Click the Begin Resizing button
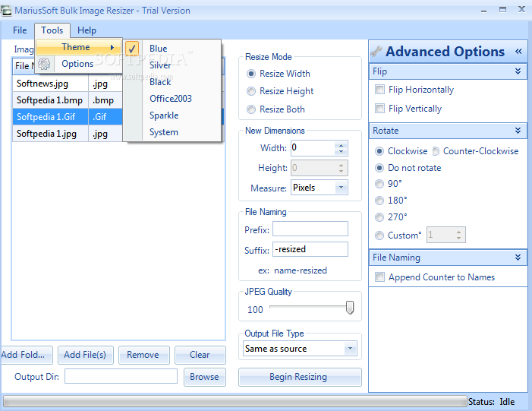Image resolution: width=532 pixels, height=411 pixels. (300, 377)
